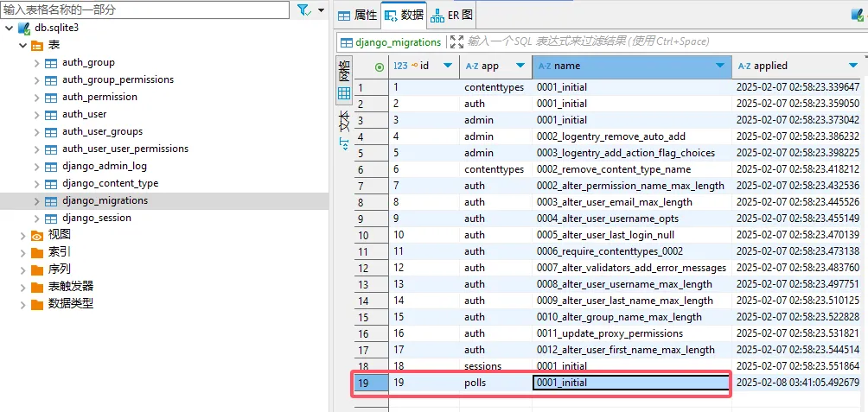Click the django_migrations tree table icon

tap(51, 201)
